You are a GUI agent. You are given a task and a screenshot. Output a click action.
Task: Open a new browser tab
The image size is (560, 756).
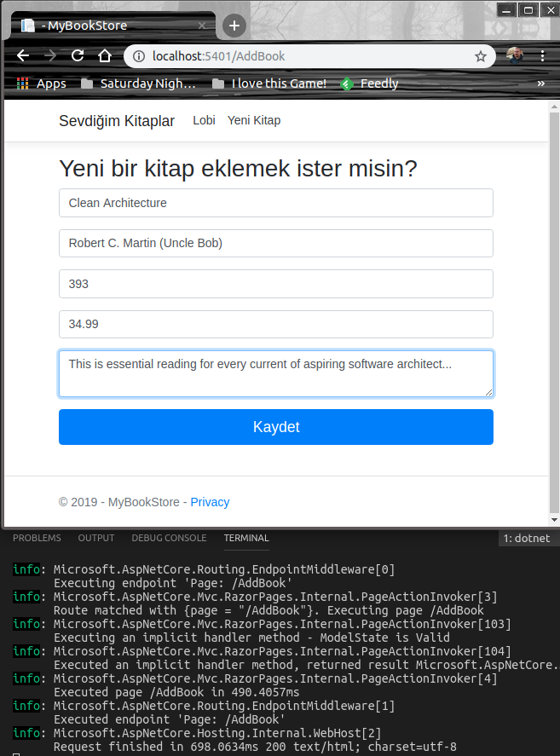point(234,26)
